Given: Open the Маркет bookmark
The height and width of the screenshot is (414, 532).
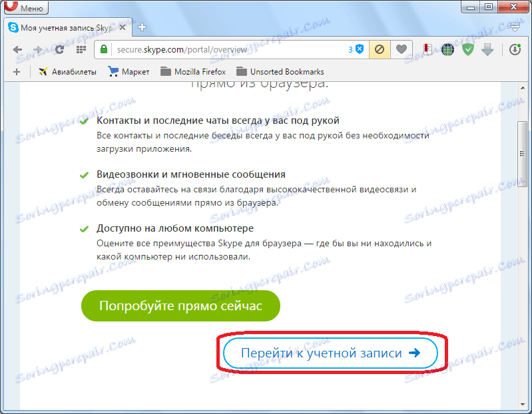Looking at the screenshot, I should pyautogui.click(x=129, y=72).
